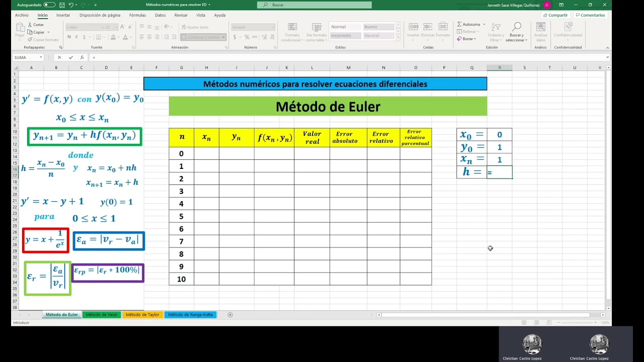
Task: Click the Formato condicional icon
Action: click(x=292, y=27)
